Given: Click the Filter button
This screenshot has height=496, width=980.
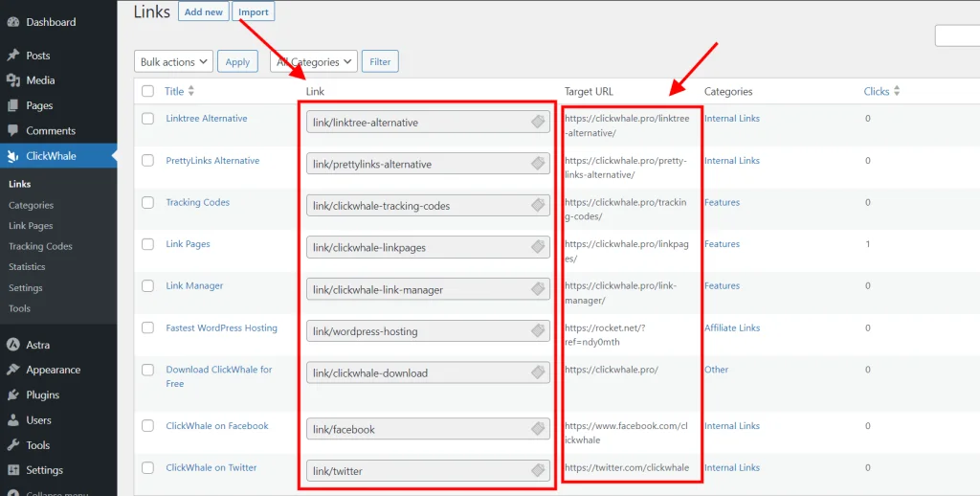Looking at the screenshot, I should (380, 62).
